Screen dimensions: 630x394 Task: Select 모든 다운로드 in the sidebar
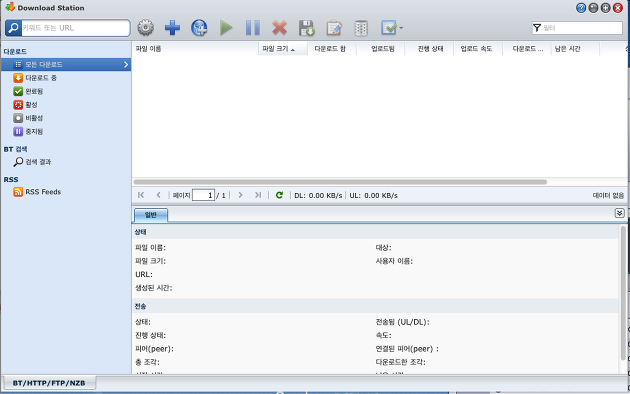[x=66, y=64]
